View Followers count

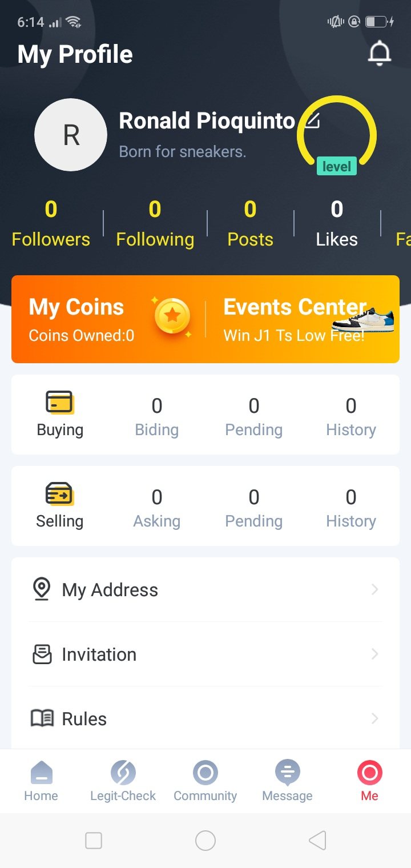pyautogui.click(x=51, y=223)
